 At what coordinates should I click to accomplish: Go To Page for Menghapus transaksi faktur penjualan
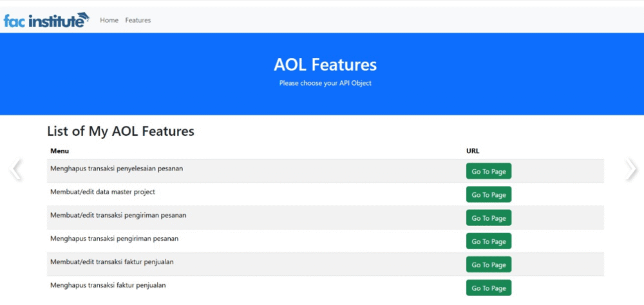489,288
